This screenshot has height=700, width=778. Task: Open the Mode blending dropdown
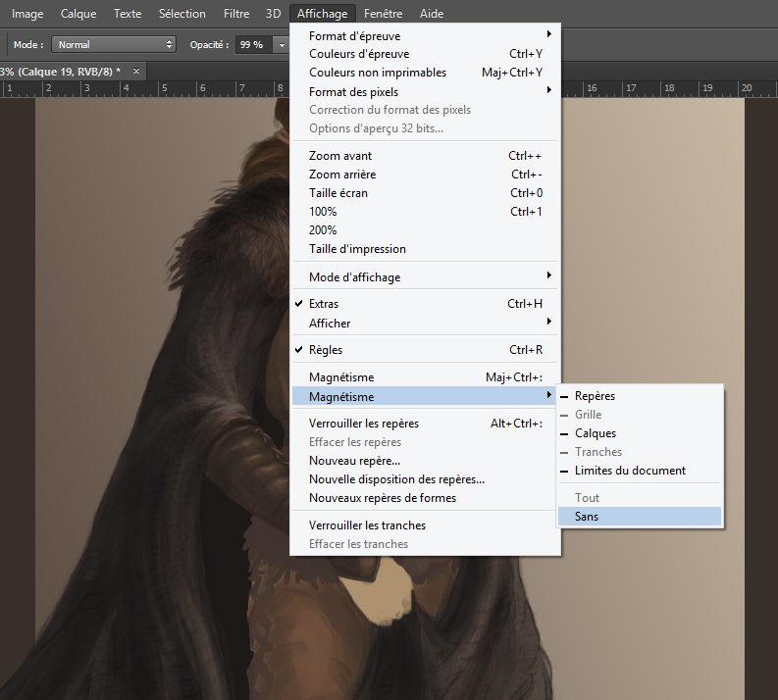(114, 44)
